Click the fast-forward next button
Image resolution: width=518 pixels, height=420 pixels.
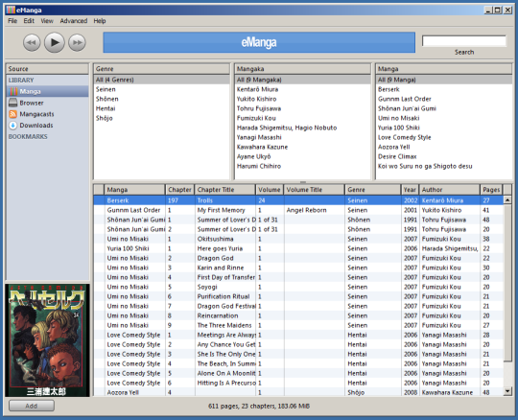point(77,42)
